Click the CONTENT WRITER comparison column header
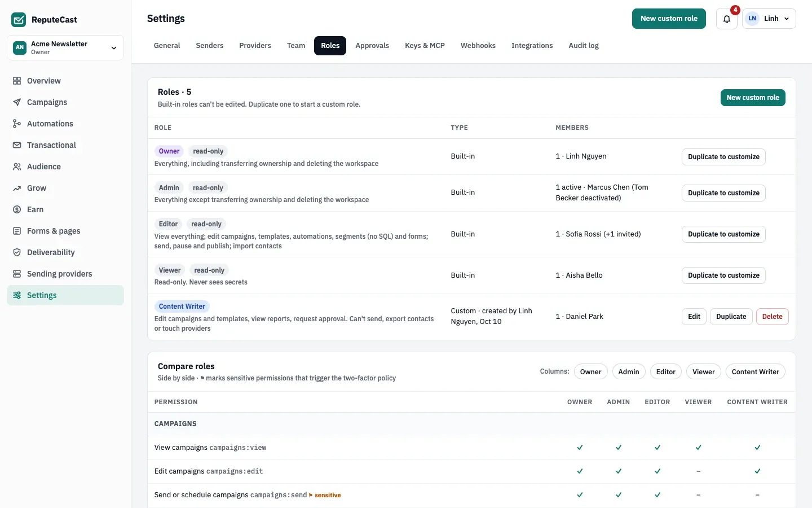 757,402
